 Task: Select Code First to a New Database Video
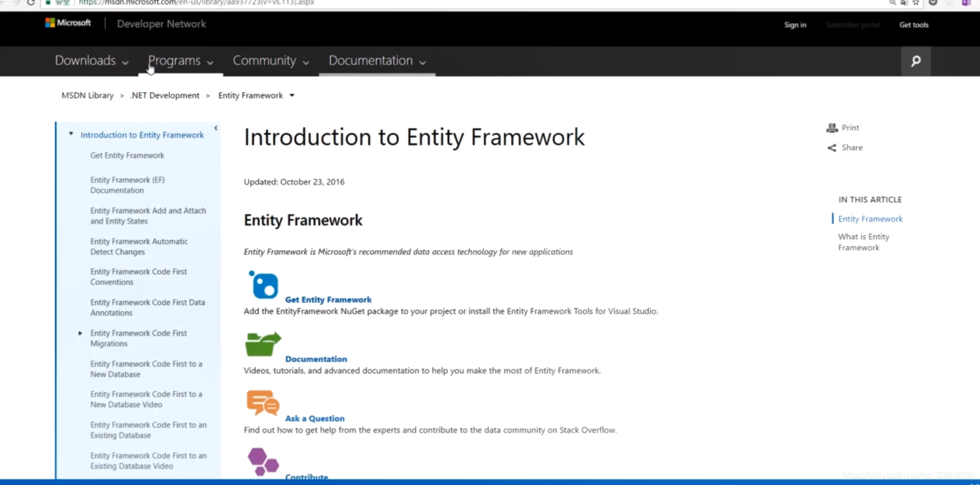(x=146, y=399)
